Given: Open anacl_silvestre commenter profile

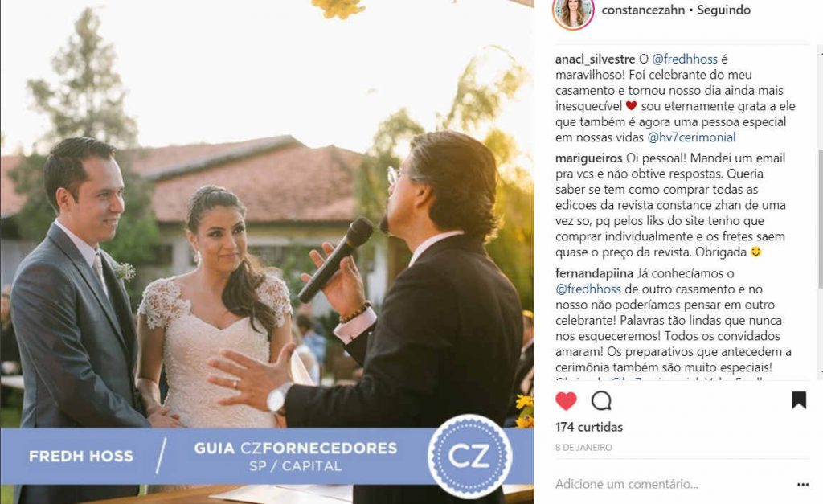Looking at the screenshot, I should 596,59.
